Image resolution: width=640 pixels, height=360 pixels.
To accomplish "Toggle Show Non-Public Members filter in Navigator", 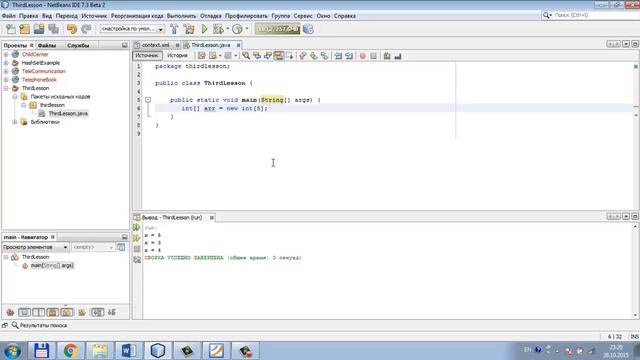I will coord(53,312).
